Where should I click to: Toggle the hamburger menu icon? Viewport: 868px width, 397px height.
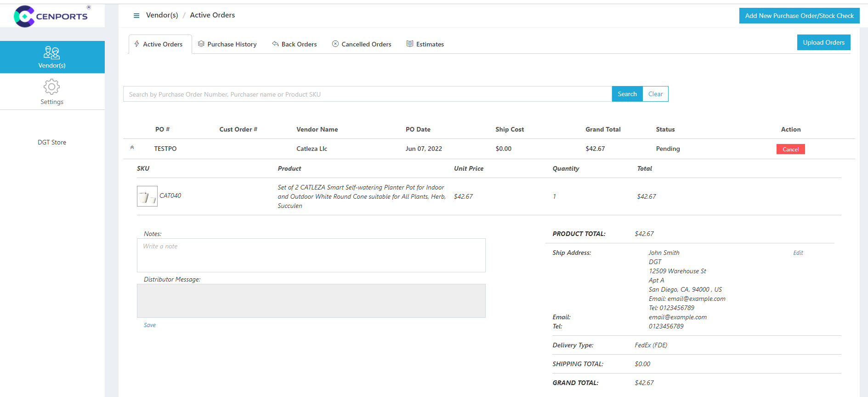click(x=136, y=16)
